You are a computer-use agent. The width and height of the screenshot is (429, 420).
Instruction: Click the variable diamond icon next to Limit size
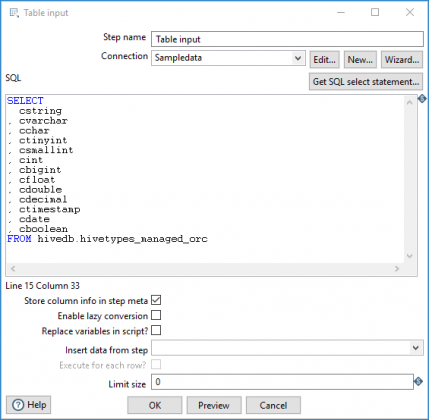click(418, 381)
